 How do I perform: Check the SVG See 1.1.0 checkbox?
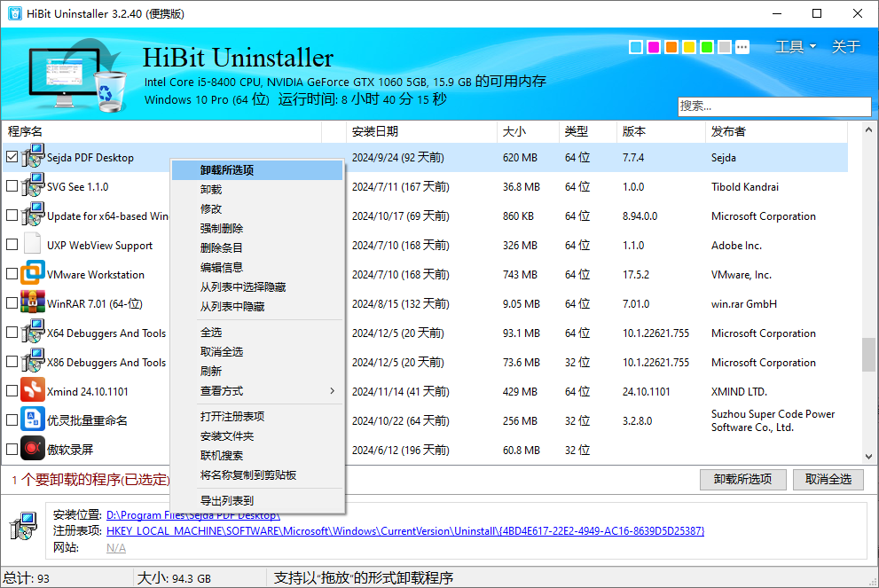click(12, 186)
